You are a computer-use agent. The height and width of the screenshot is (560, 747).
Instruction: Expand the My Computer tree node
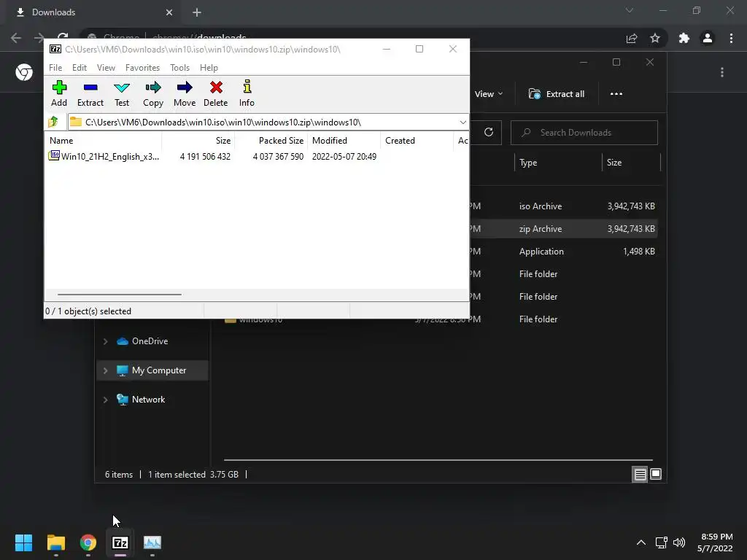pos(105,370)
